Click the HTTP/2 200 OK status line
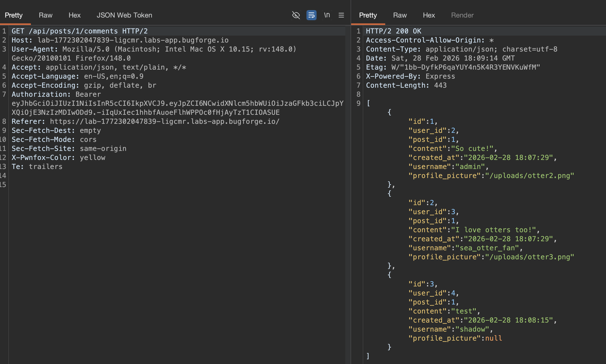 (x=393, y=31)
